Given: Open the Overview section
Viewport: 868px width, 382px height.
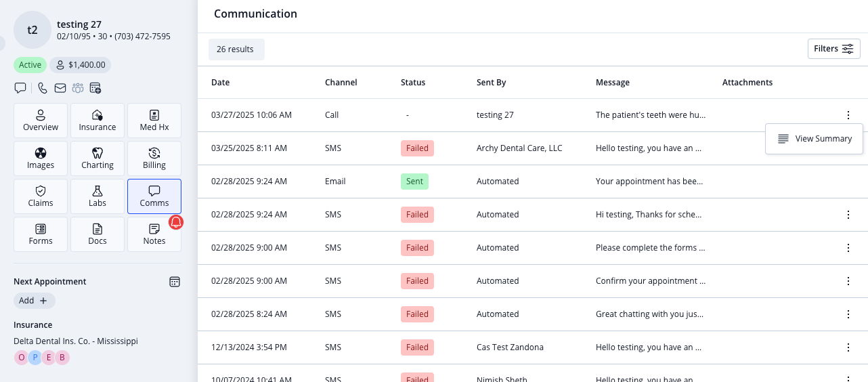Looking at the screenshot, I should click(x=41, y=121).
